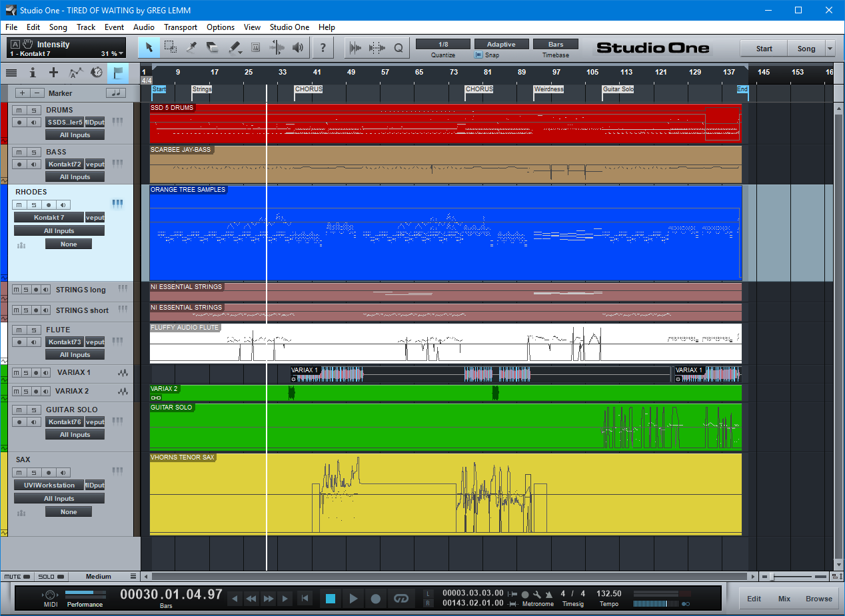Image resolution: width=845 pixels, height=616 pixels.
Task: Toggle the global SOLO button
Action: [x=51, y=577]
